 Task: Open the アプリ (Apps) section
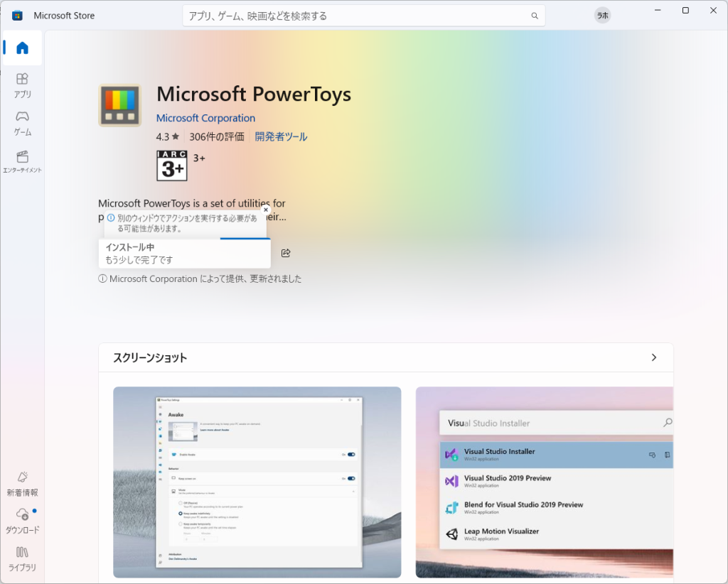(22, 85)
